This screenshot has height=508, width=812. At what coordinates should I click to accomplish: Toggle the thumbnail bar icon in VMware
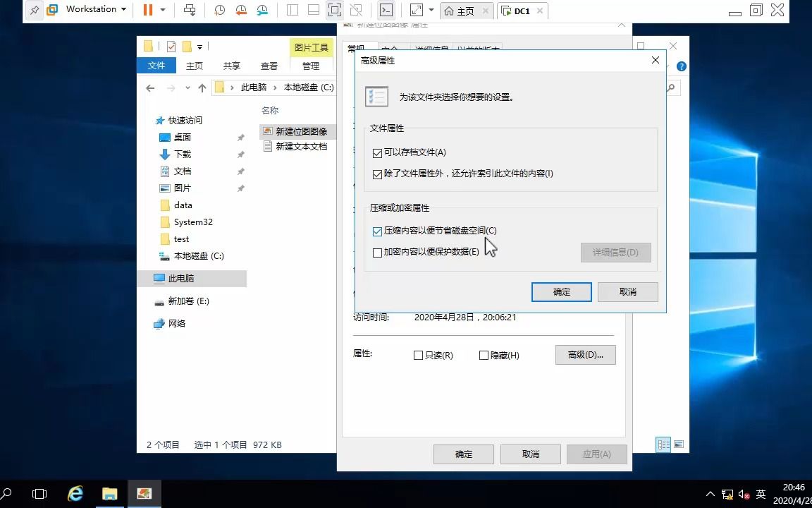click(313, 10)
